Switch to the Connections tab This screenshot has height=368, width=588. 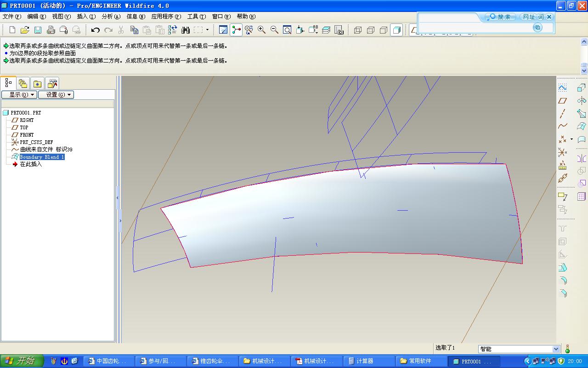coord(52,83)
